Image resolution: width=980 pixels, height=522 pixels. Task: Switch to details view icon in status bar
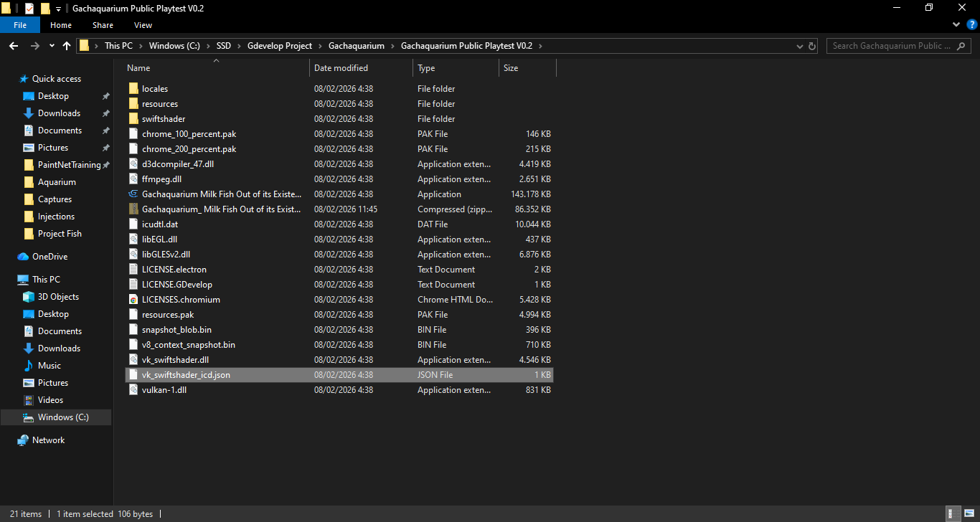click(954, 514)
